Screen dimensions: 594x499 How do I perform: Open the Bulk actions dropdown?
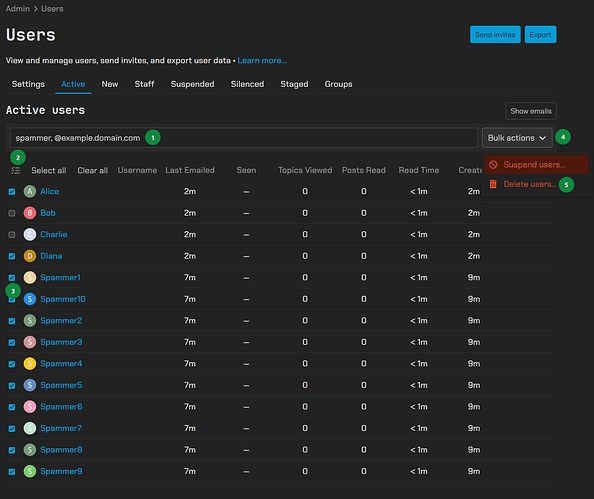tap(517, 138)
